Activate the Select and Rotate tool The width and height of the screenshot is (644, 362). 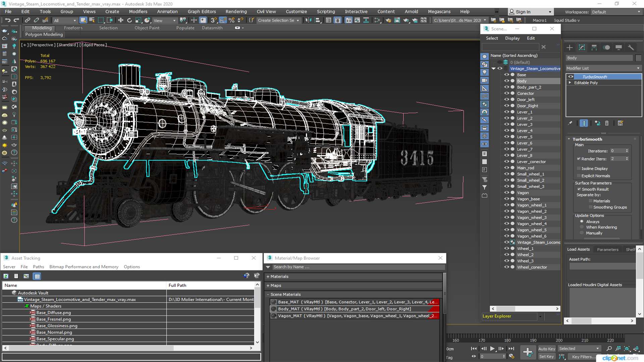click(x=129, y=20)
